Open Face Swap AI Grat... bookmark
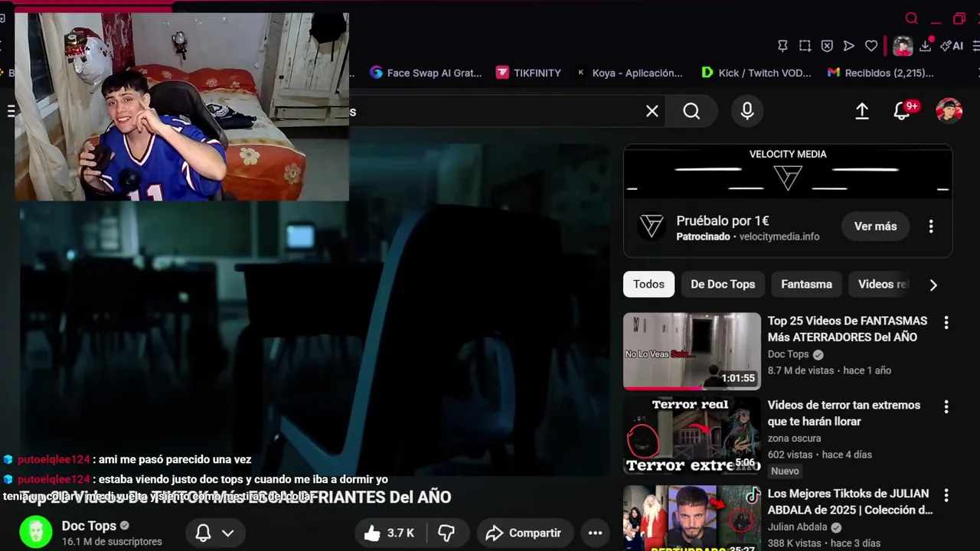 click(426, 73)
